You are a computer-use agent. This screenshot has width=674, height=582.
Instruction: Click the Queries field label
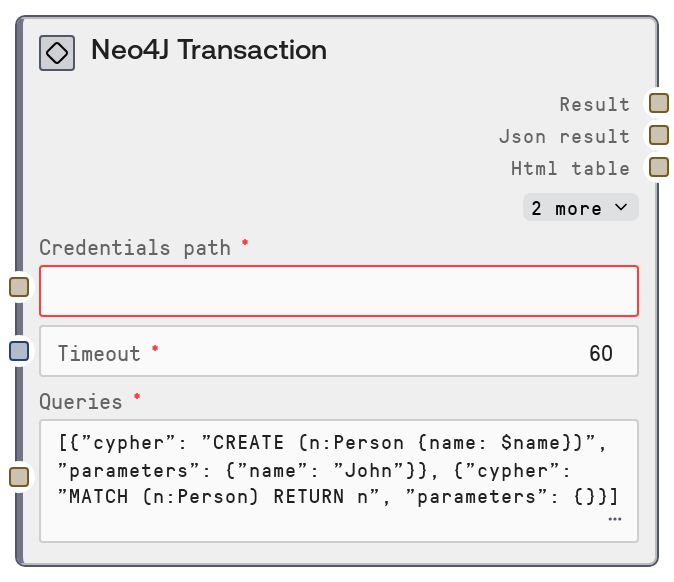pos(80,401)
